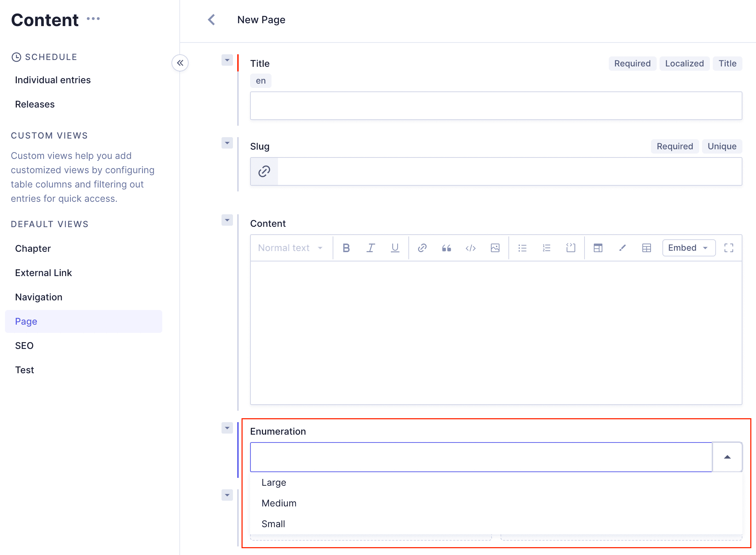Insert inline code in the Content editor
Viewport: 756px width, 555px height.
(x=471, y=247)
